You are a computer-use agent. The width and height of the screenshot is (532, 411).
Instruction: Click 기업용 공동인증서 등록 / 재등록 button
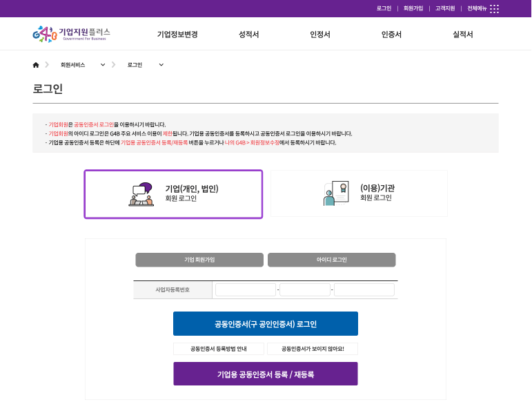pyautogui.click(x=266, y=374)
